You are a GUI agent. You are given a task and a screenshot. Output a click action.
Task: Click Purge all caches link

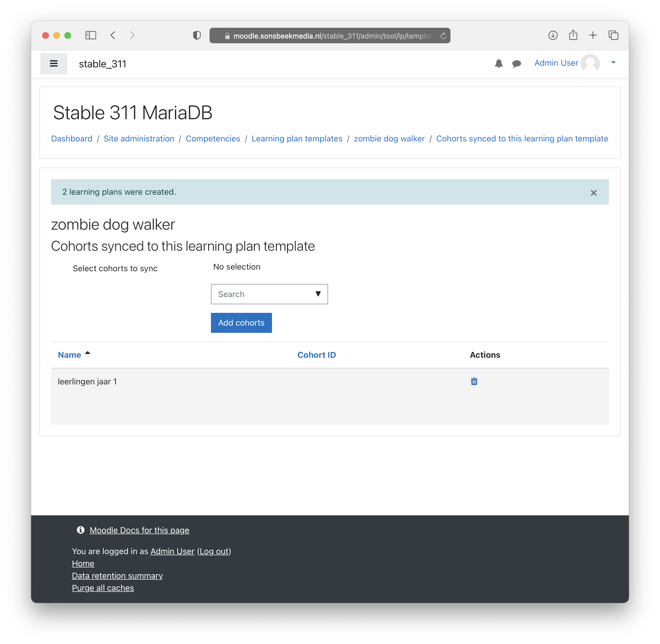tap(103, 588)
